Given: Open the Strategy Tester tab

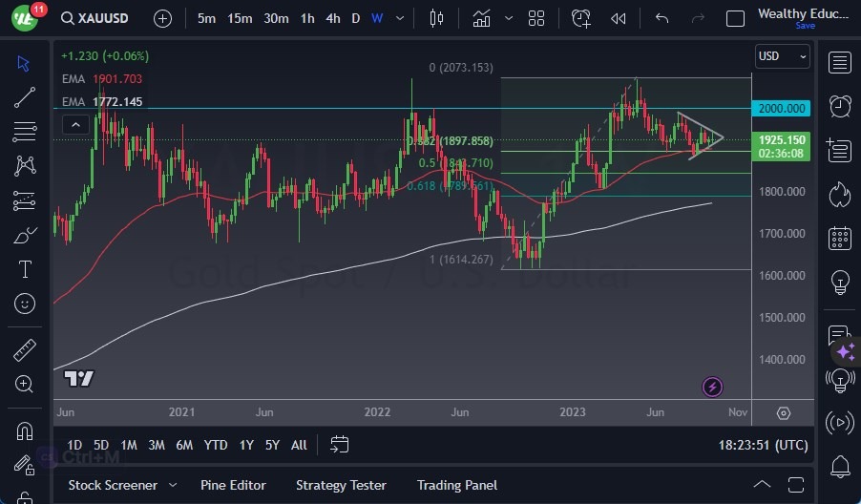Looking at the screenshot, I should pyautogui.click(x=341, y=485).
